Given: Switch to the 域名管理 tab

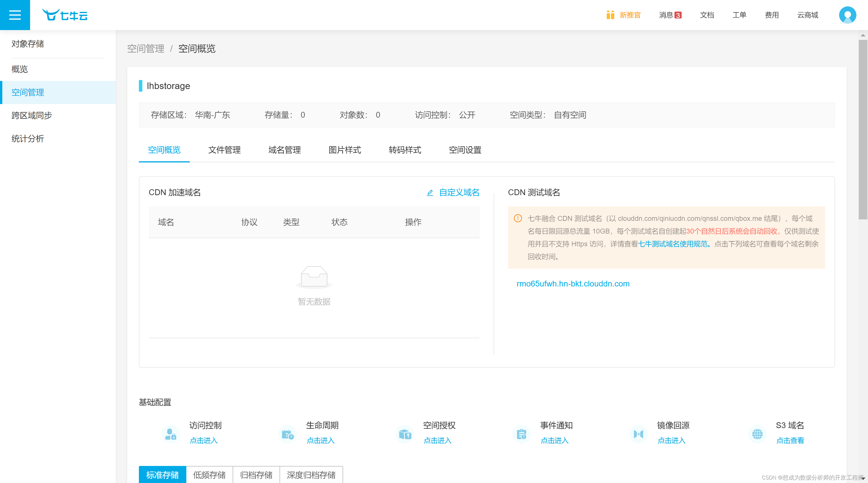Looking at the screenshot, I should click(284, 150).
